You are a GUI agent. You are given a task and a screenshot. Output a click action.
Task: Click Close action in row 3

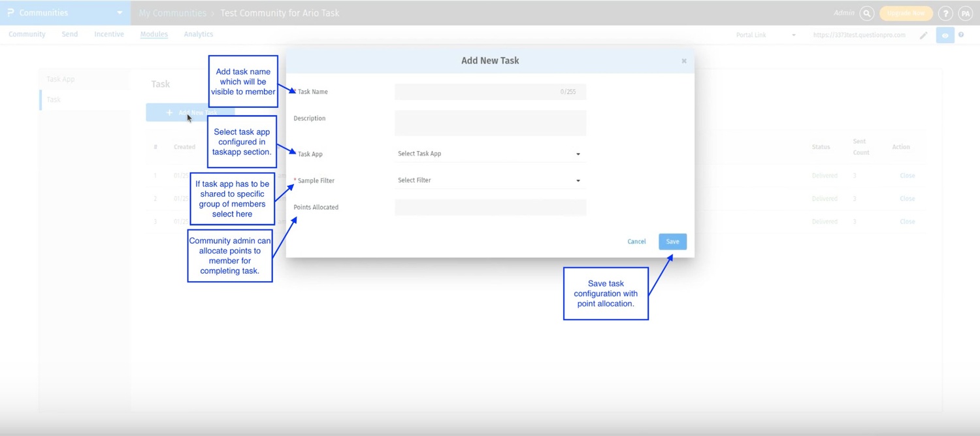click(x=907, y=222)
